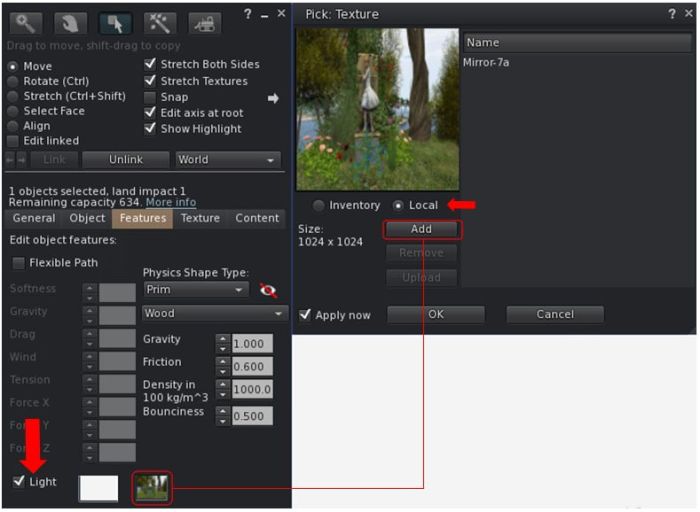The width and height of the screenshot is (700, 512).
Task: Select the Inventory radio button
Action: click(x=319, y=206)
